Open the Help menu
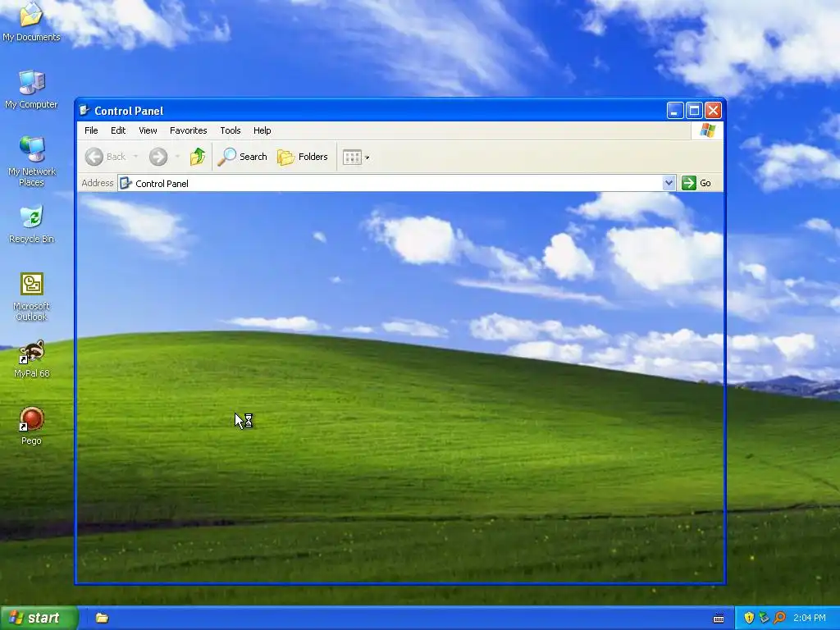840x630 pixels. (x=262, y=130)
